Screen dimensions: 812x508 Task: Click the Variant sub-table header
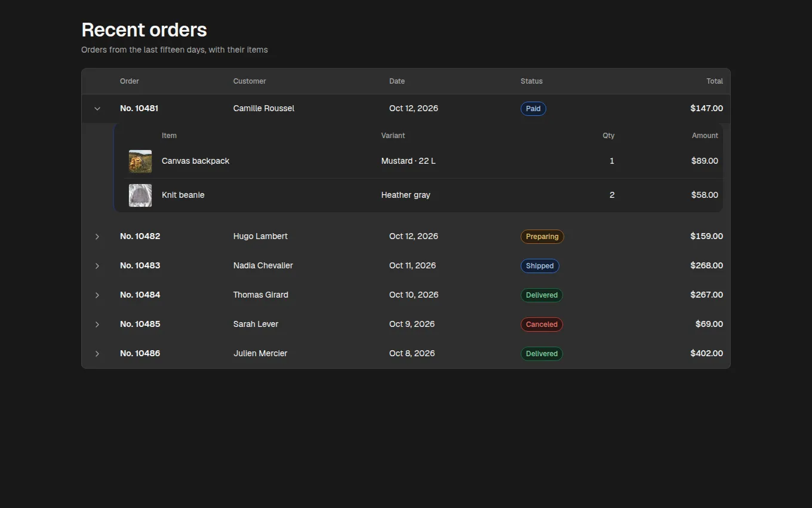[393, 136]
